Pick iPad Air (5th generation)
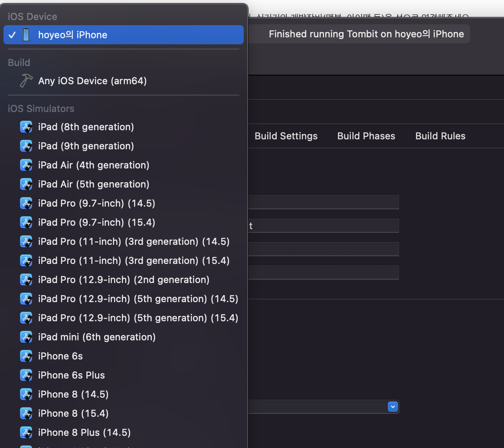 point(124,184)
